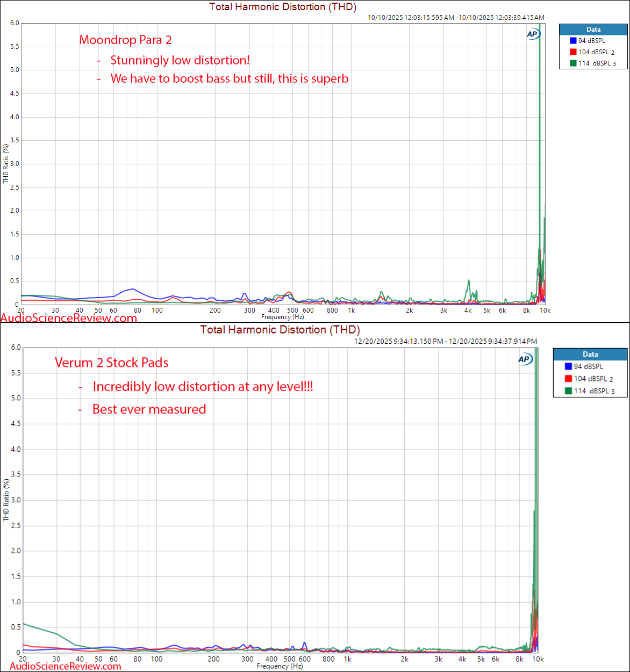Select '114 dBSPL' label in top legend
The width and height of the screenshot is (630, 672).
(593, 63)
